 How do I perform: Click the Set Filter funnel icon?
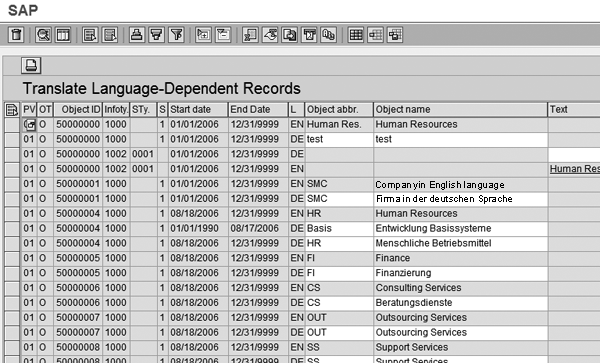(x=176, y=35)
